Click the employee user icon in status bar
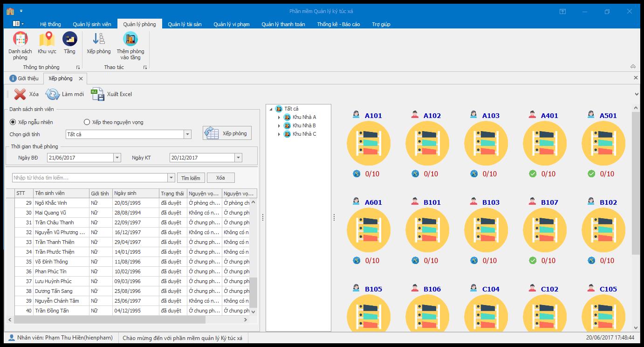This screenshot has height=347, width=644. 11,338
